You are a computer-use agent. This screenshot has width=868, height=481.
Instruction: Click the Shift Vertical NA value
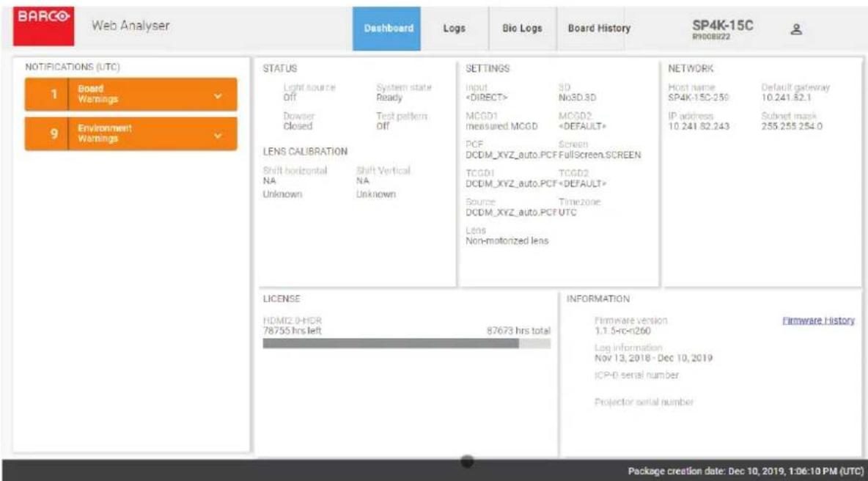coord(363,181)
